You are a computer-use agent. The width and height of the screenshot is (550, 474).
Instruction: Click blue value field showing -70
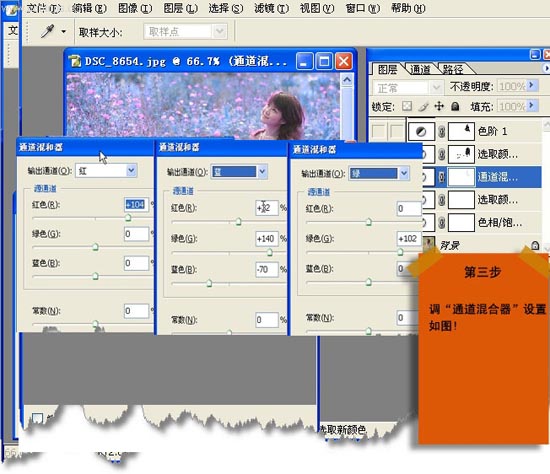[x=267, y=269]
